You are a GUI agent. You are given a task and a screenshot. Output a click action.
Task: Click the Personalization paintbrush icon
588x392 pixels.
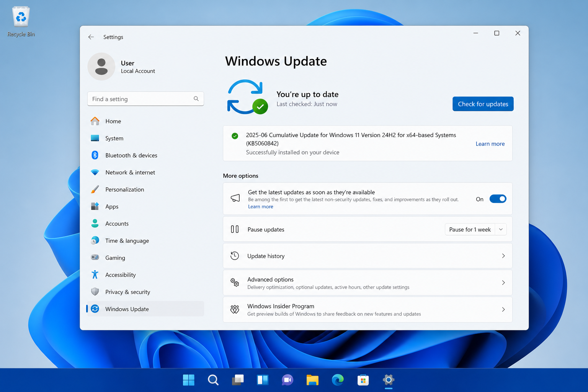pyautogui.click(x=95, y=189)
